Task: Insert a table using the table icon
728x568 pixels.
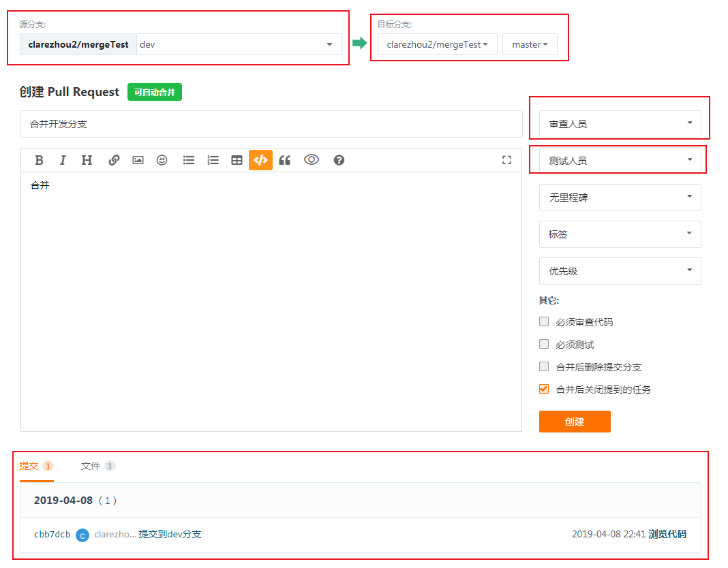Action: tap(237, 160)
